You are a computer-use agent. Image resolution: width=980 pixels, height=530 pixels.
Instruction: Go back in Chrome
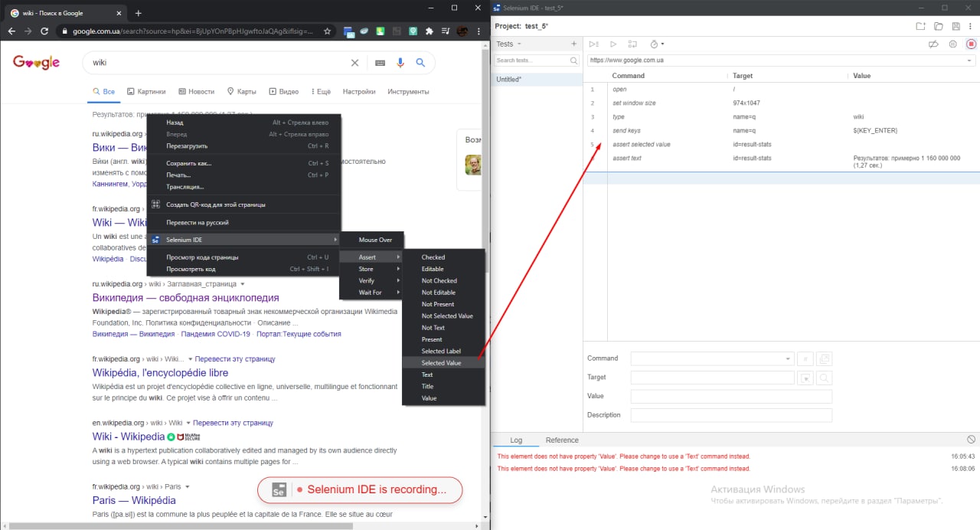(11, 31)
